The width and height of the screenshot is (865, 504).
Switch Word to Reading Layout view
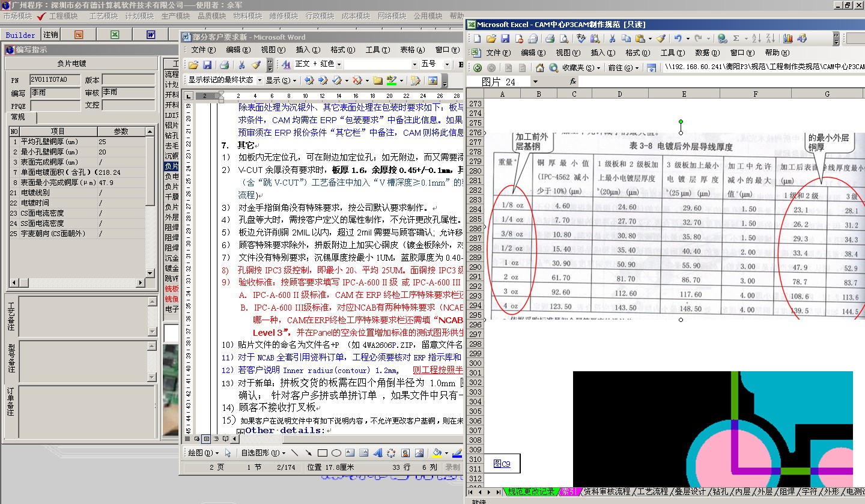tap(226, 439)
